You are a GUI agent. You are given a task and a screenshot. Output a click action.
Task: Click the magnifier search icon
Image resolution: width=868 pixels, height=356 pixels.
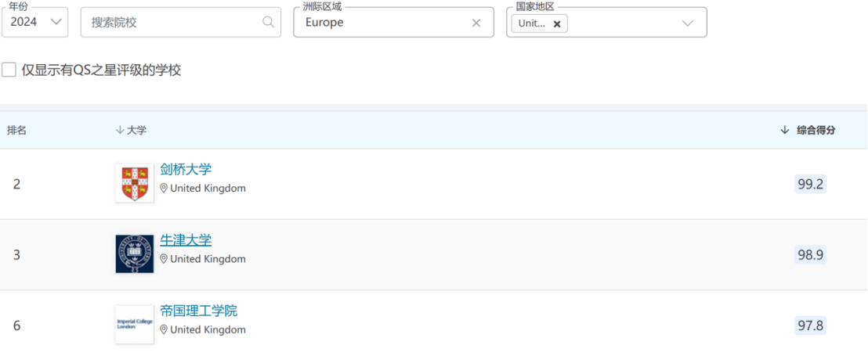(268, 22)
